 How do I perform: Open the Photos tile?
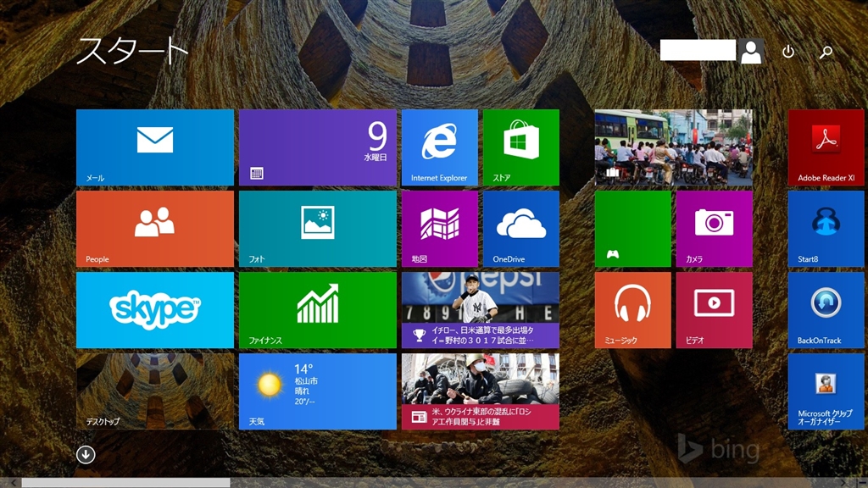tap(318, 229)
